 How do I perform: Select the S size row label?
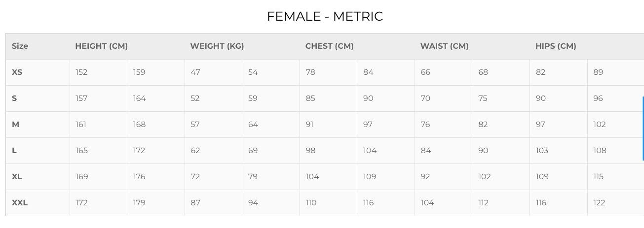[x=14, y=98]
